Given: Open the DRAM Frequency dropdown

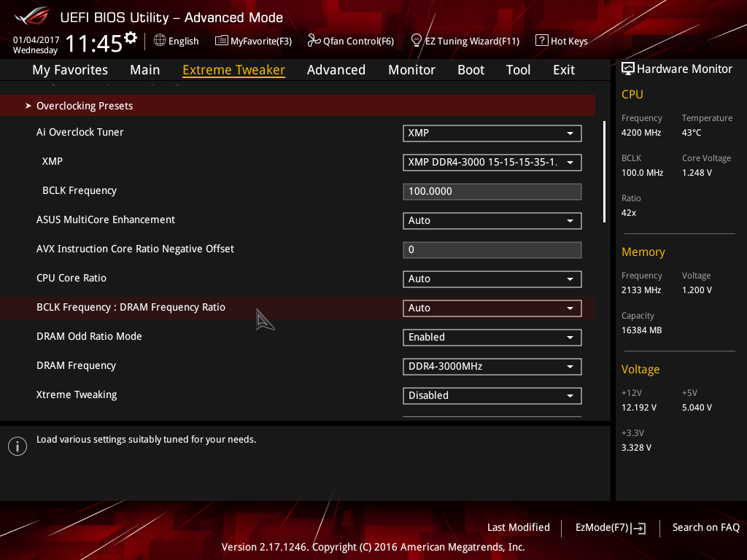Looking at the screenshot, I should [492, 366].
